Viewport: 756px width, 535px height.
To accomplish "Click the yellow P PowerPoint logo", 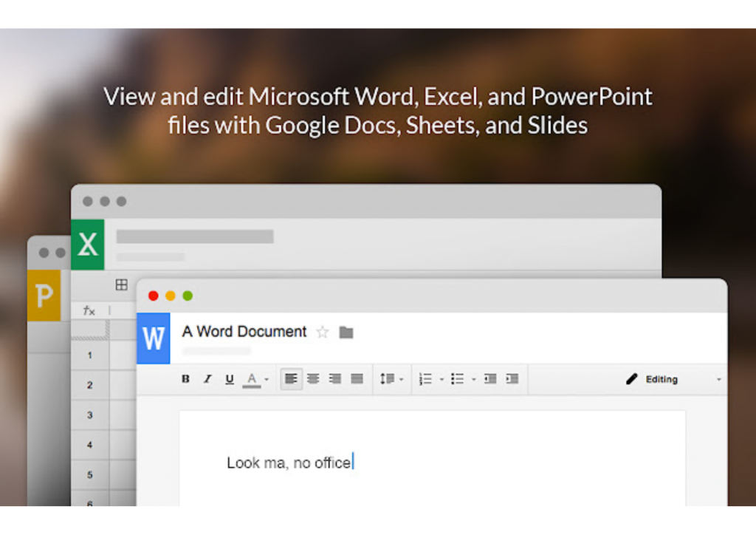I will click(x=44, y=296).
